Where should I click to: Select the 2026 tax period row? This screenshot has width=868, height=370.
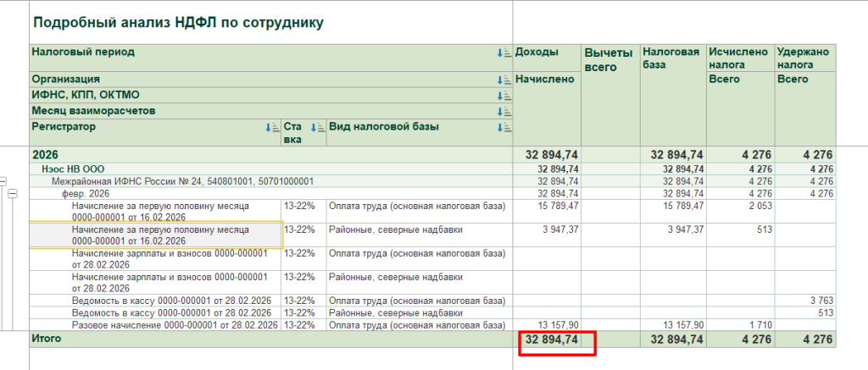[x=254, y=155]
